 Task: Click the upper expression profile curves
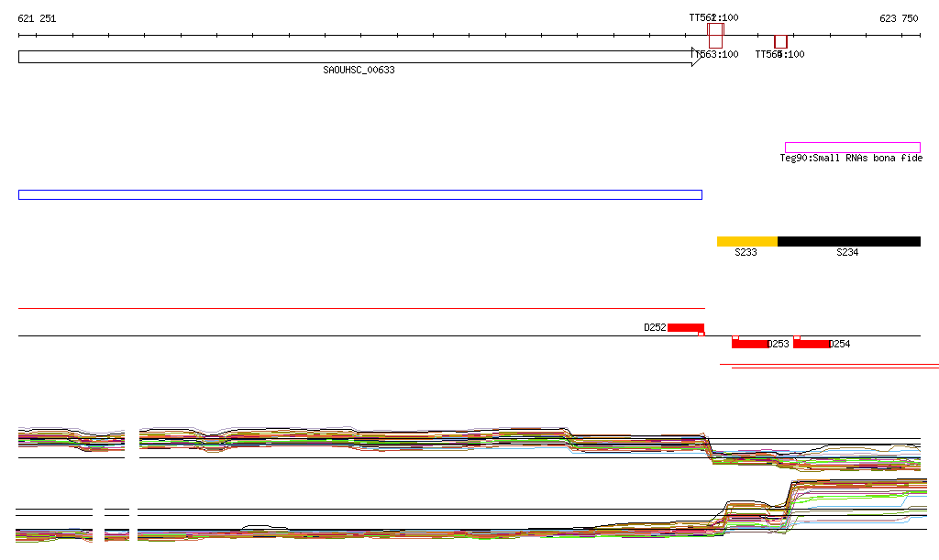tap(469, 447)
